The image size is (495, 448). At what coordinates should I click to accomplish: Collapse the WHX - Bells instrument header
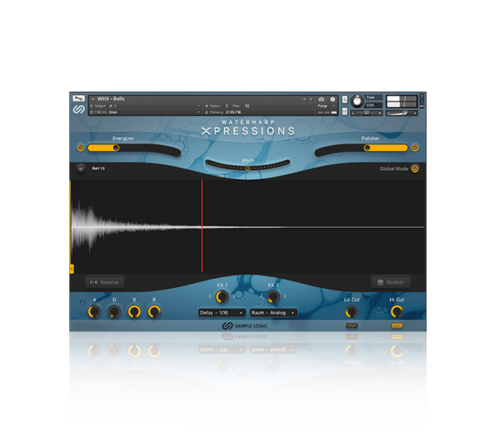[92, 99]
